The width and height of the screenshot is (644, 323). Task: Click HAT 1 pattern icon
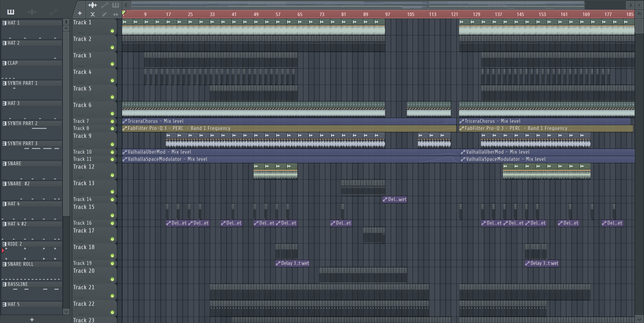pyautogui.click(x=4, y=23)
